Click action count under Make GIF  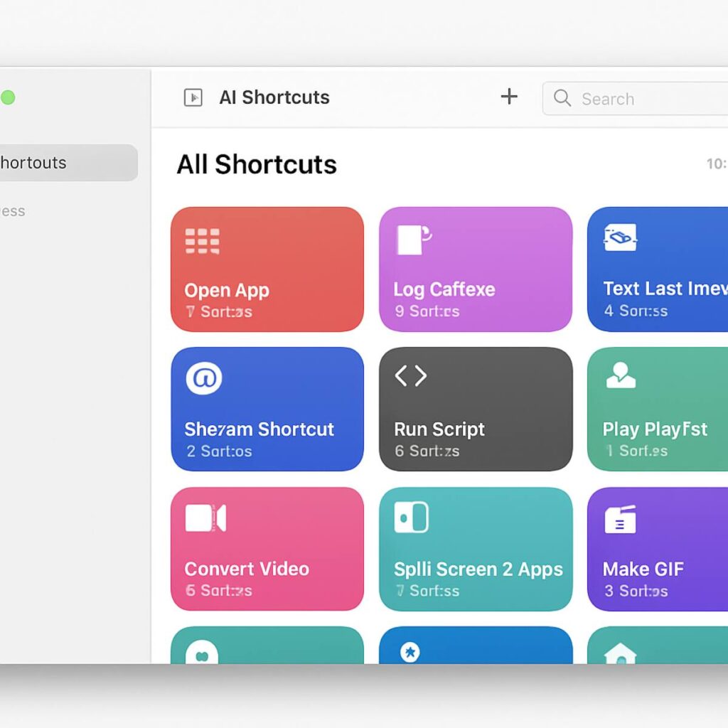636,591
